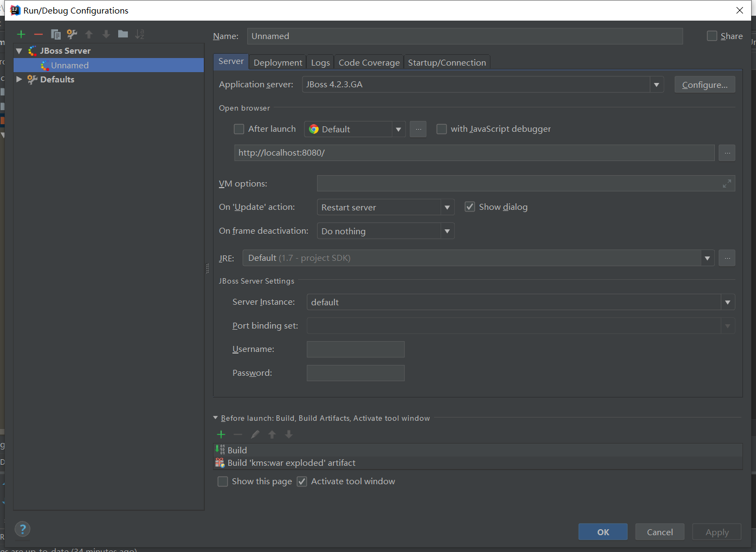Enable the with JavaScript debugger checkbox

point(442,129)
